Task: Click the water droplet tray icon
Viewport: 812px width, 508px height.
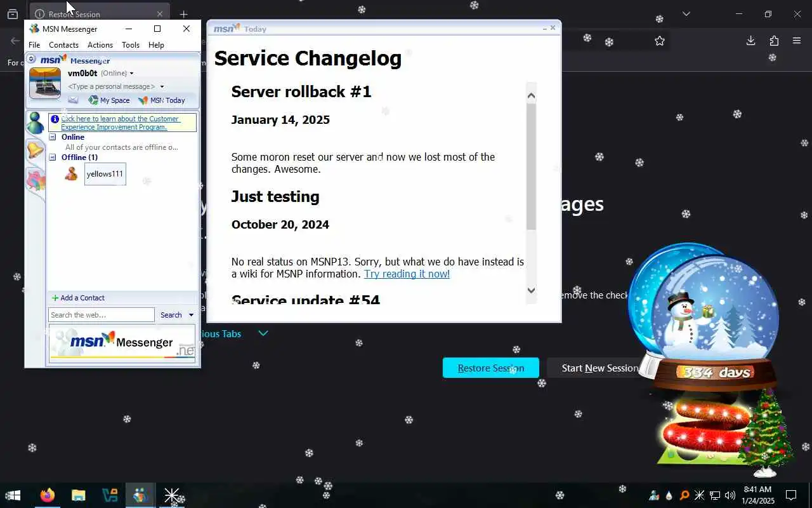Action: pyautogui.click(x=669, y=495)
